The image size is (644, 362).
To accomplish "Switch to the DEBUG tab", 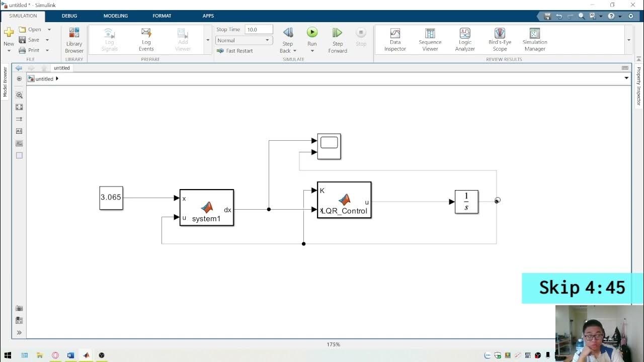I will click(69, 16).
